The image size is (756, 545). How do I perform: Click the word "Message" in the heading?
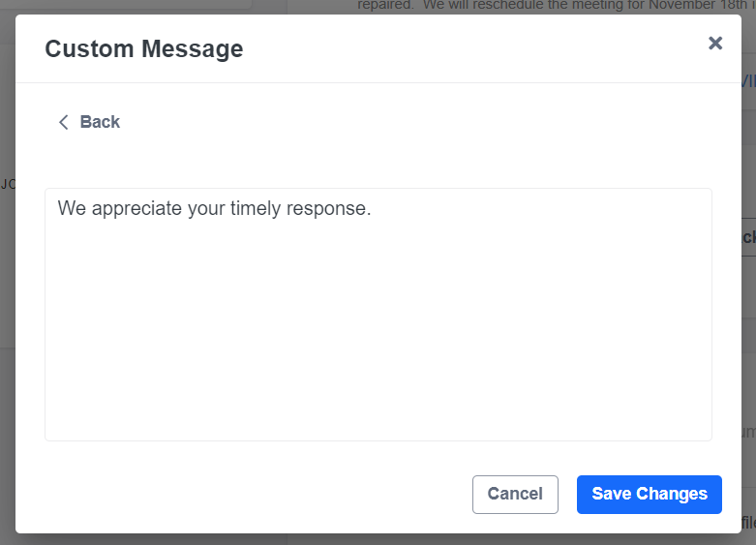point(193,48)
